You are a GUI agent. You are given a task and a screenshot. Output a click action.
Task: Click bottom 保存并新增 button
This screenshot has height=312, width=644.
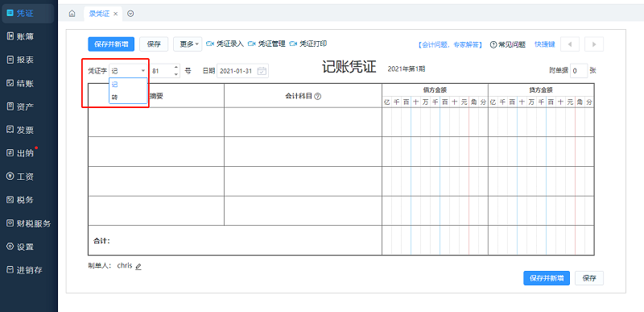[x=547, y=278]
